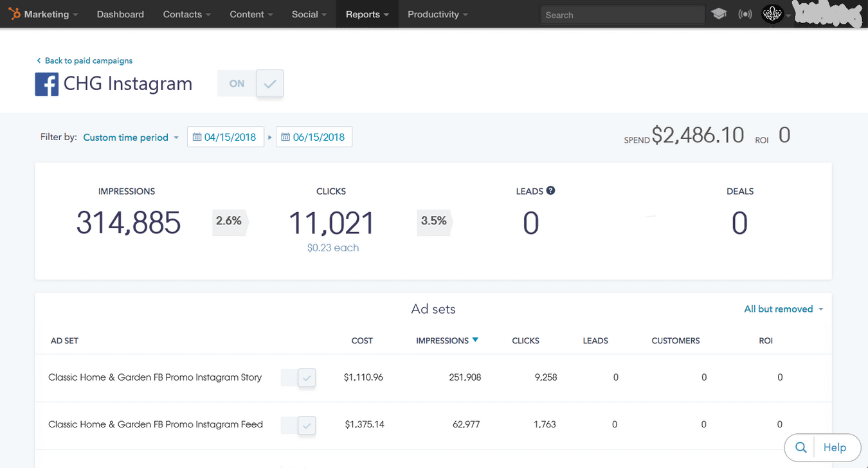
Task: Sort ad sets by Cost column
Action: tap(362, 341)
